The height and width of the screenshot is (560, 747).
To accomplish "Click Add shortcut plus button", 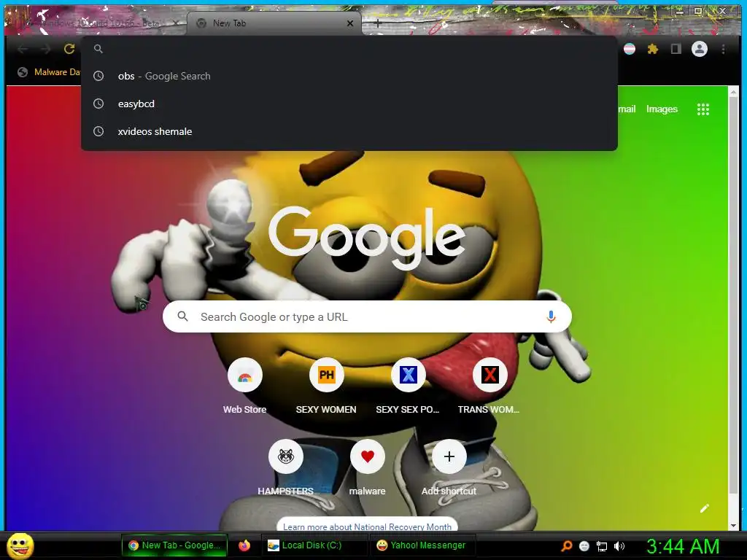I will point(449,456).
